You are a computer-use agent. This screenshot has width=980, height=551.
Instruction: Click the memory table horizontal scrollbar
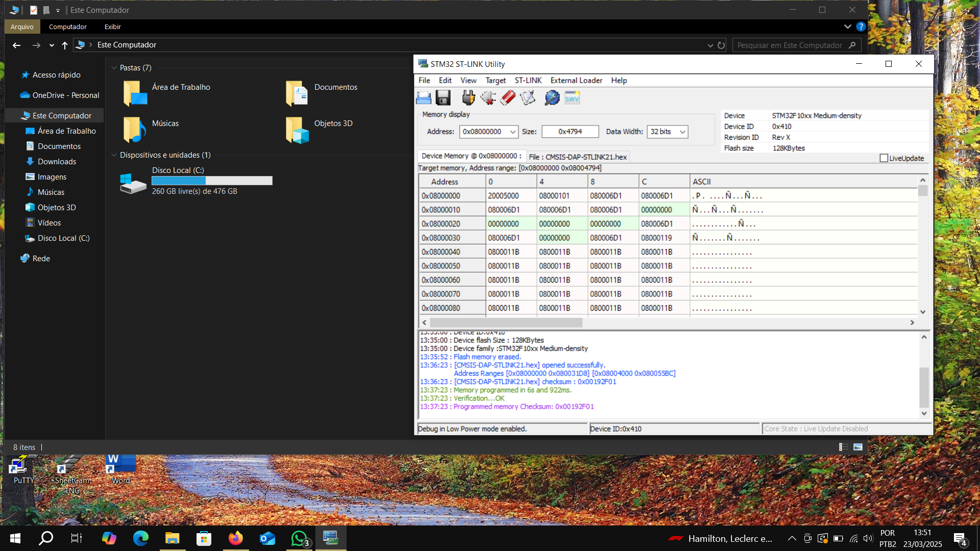(506, 322)
